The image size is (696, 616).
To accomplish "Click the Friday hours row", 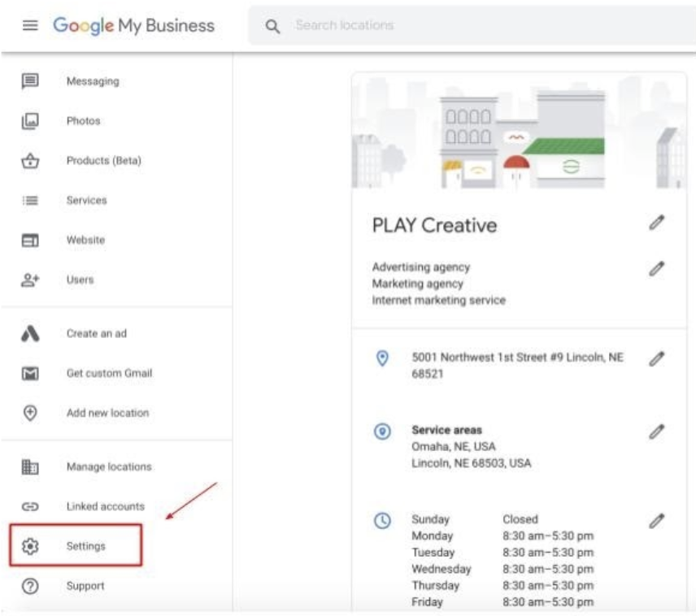I will click(x=502, y=602).
